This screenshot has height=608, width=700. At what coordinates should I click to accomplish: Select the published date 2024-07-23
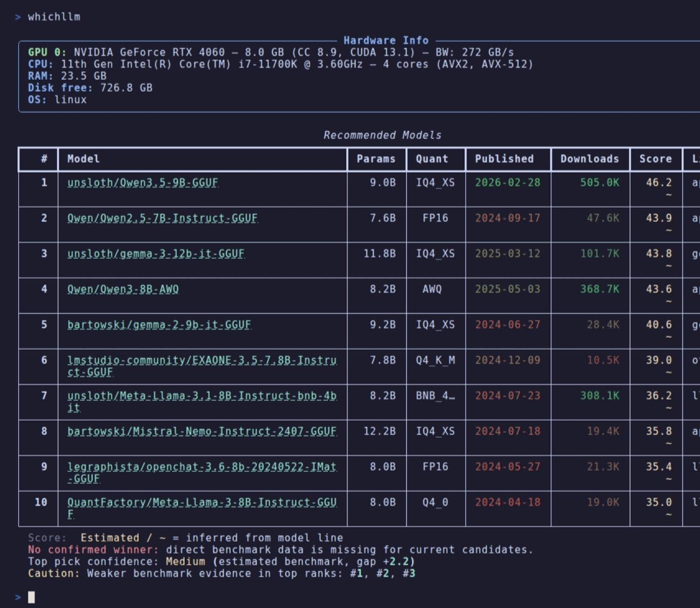tap(508, 396)
